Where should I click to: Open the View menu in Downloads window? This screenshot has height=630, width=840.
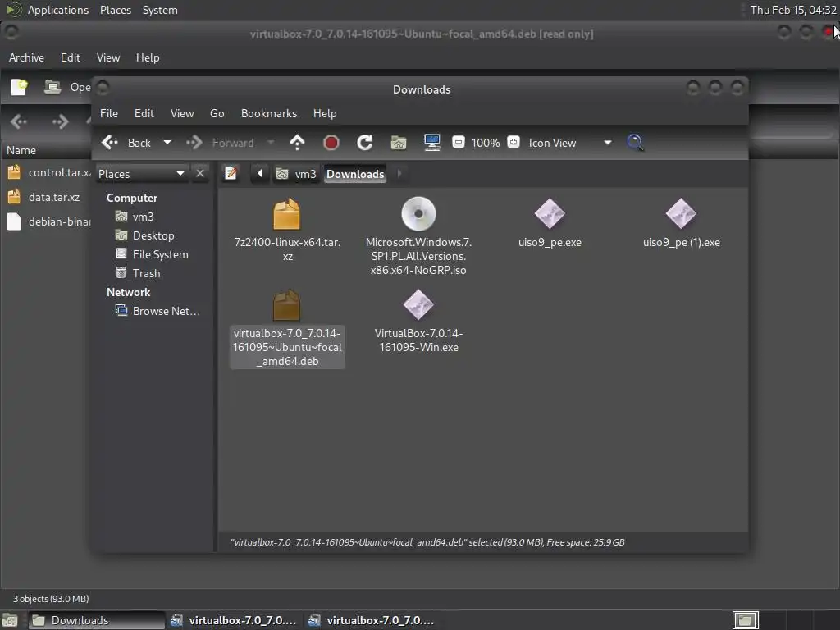(182, 113)
